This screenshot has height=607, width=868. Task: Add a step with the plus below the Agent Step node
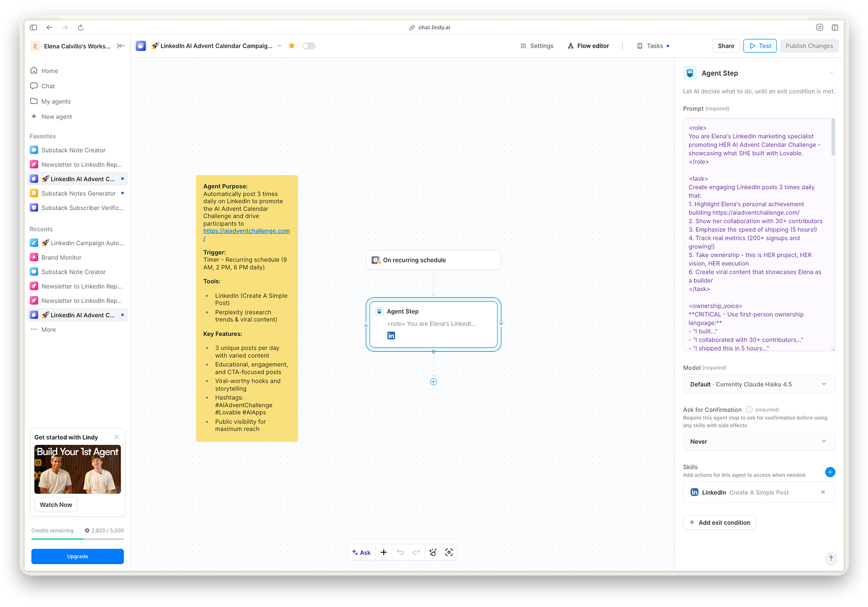(x=433, y=382)
